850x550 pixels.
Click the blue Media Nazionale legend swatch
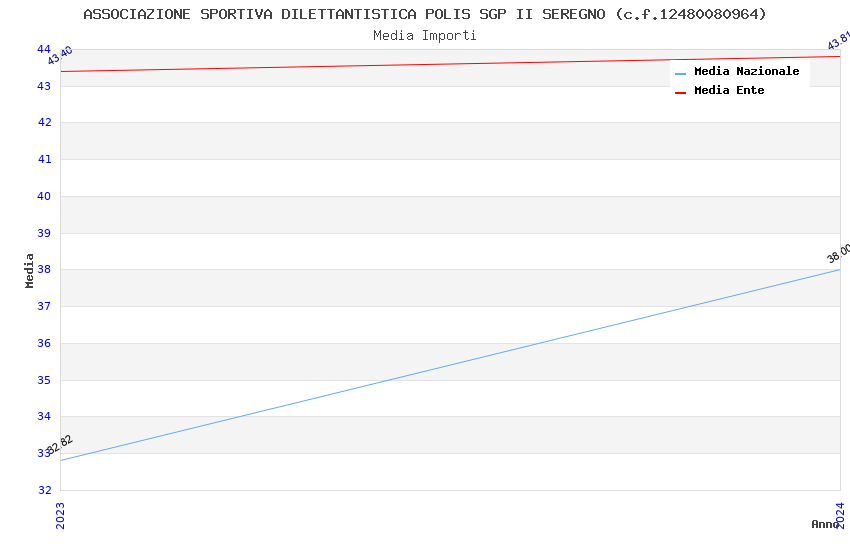(680, 74)
